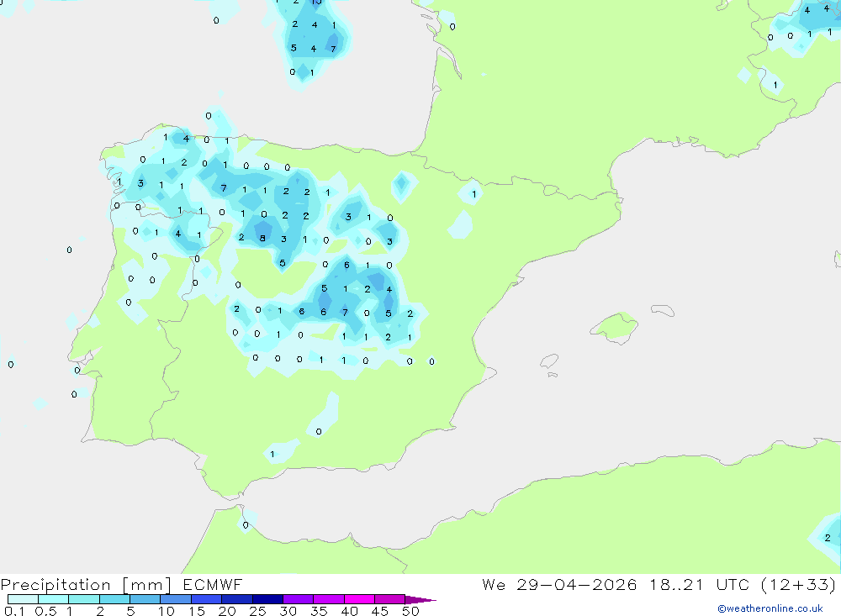Click the We 29-04-2026 date label
This screenshot has height=616, width=841.
click(559, 584)
